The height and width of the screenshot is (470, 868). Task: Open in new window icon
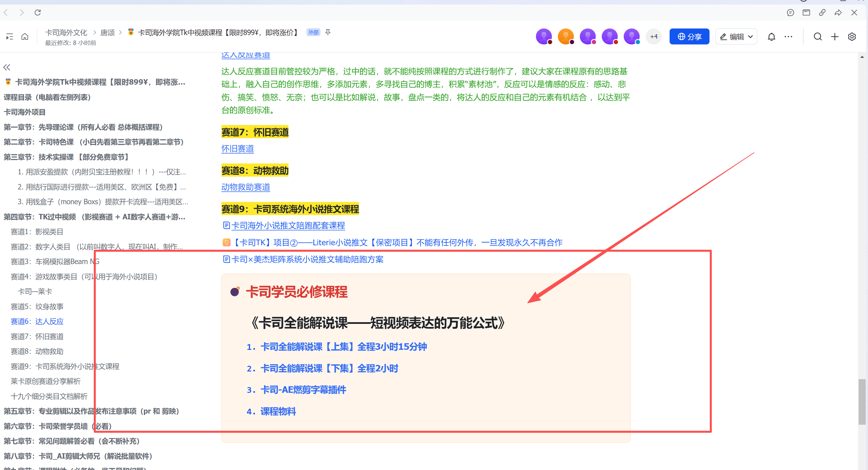[x=806, y=13]
